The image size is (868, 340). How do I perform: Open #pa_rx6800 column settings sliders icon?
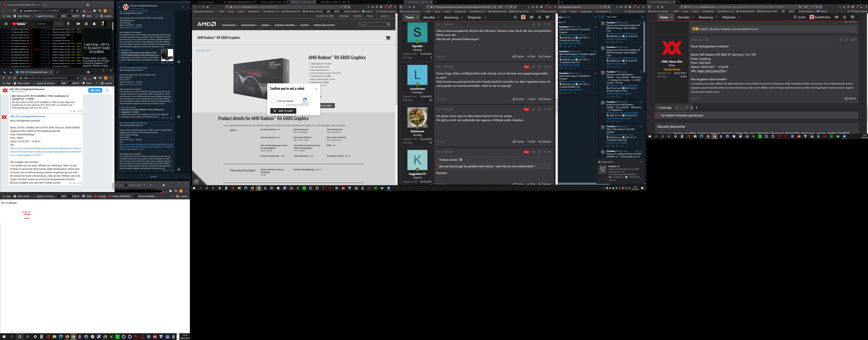coord(643,17)
